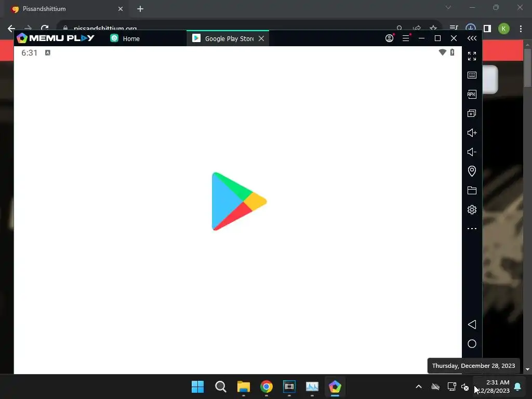Collapse the MEmu sidebar with triple chevron
Viewport: 532px width, 399px height.
click(x=472, y=38)
